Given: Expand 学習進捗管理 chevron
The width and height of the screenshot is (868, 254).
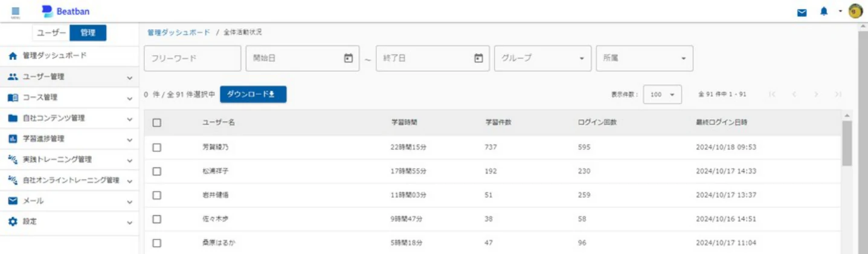Looking at the screenshot, I should 129,140.
